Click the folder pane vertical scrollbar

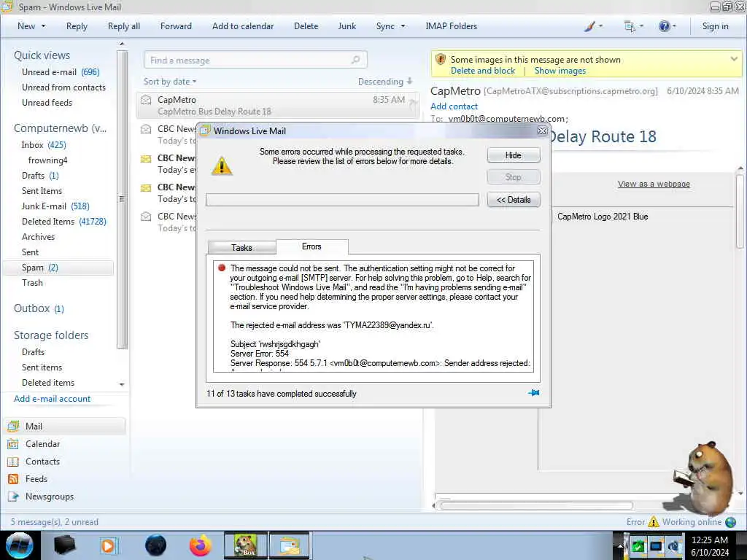pyautogui.click(x=122, y=199)
